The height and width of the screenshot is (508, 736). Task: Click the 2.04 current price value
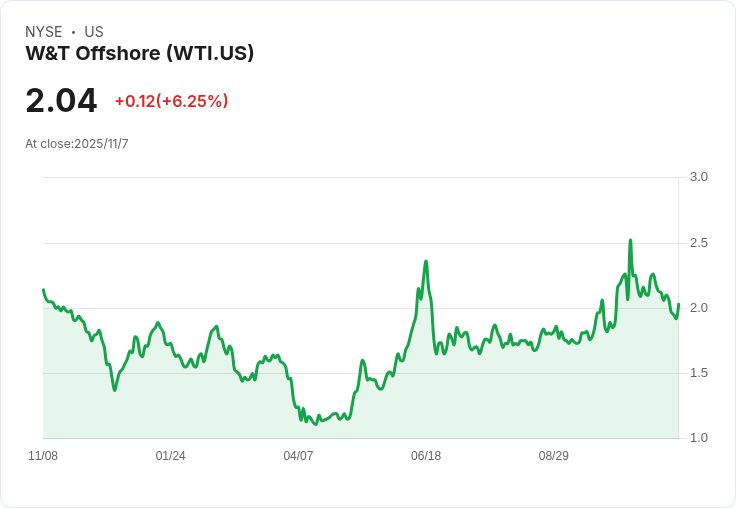click(x=61, y=101)
